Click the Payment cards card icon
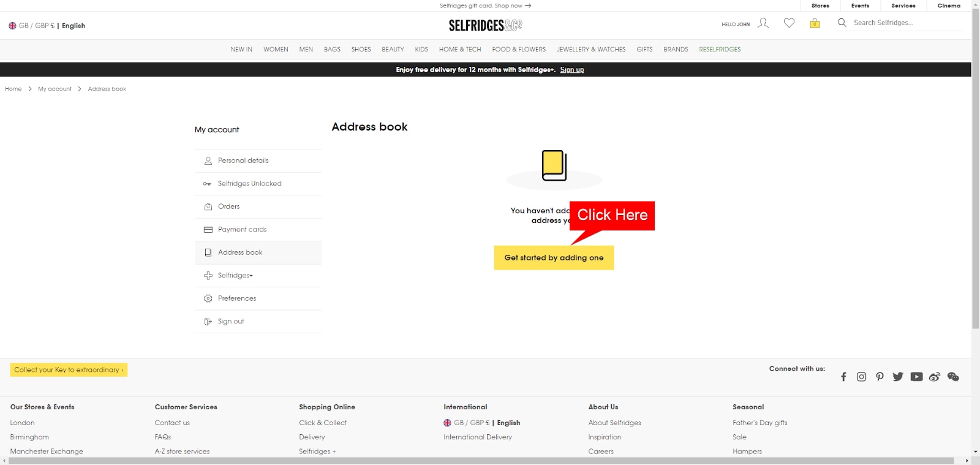 208,230
